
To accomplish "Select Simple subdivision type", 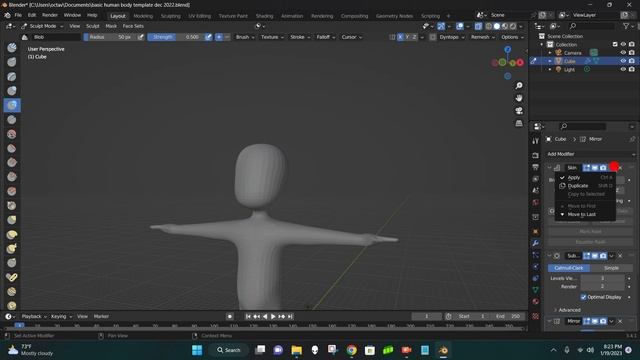I will 611,268.
